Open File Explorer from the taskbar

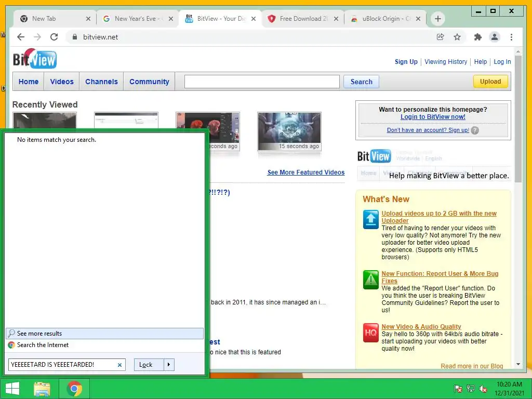[42, 389]
